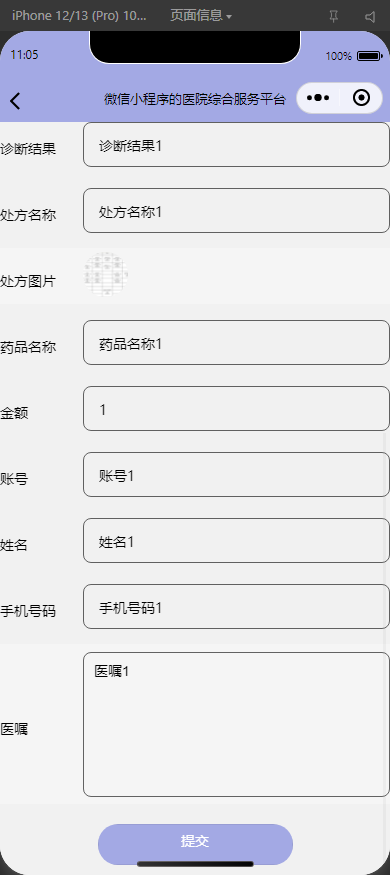Go back using the left arrow icon
The height and width of the screenshot is (875, 390).
tap(15, 100)
